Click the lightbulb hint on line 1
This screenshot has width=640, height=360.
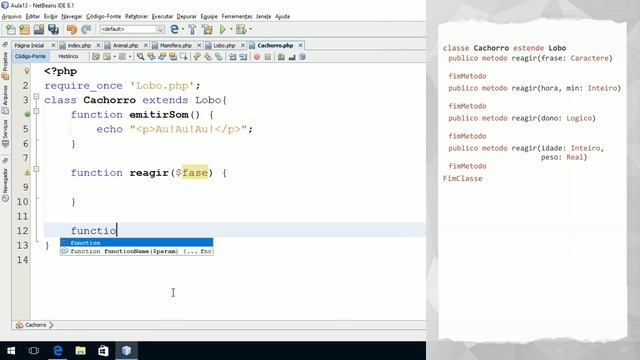point(27,71)
